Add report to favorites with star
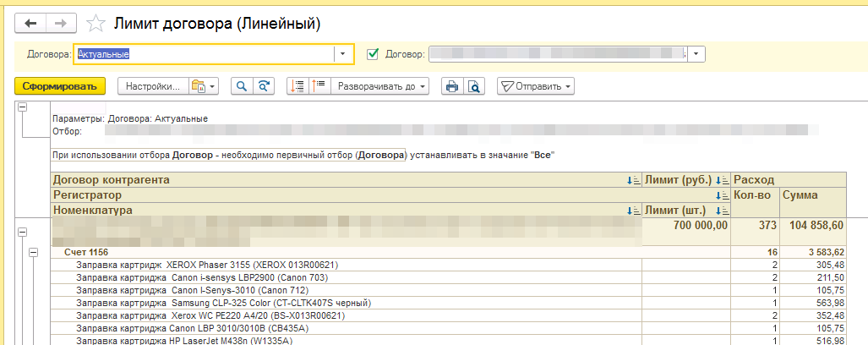 pos(97,23)
